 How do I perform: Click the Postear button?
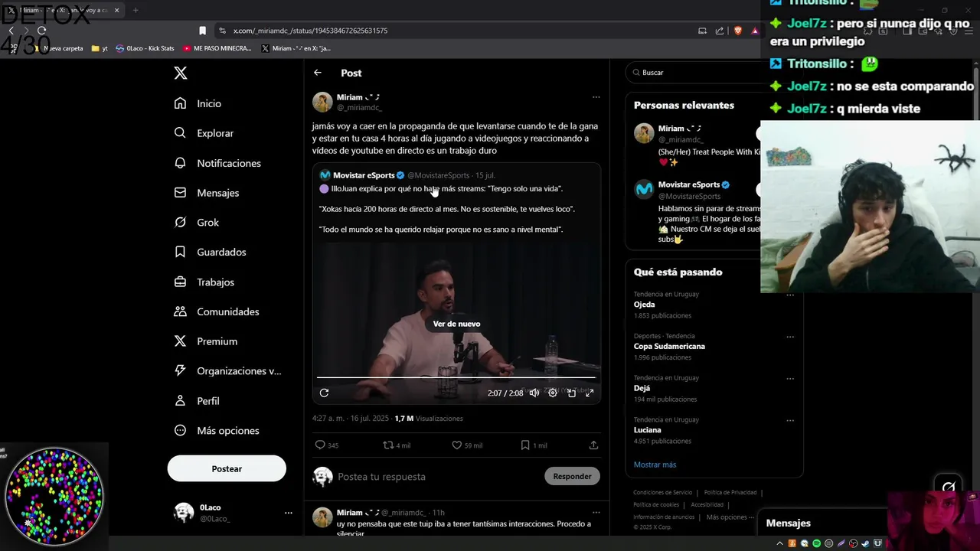click(227, 468)
